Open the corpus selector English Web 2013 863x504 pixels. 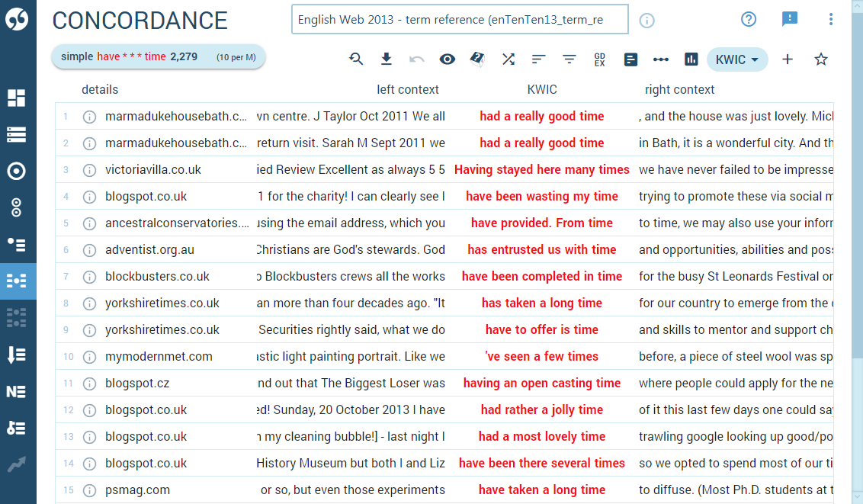(460, 20)
